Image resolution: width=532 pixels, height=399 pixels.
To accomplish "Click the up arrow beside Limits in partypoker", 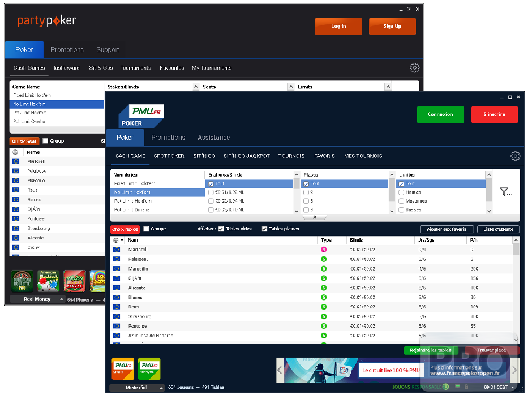I will click(x=388, y=87).
